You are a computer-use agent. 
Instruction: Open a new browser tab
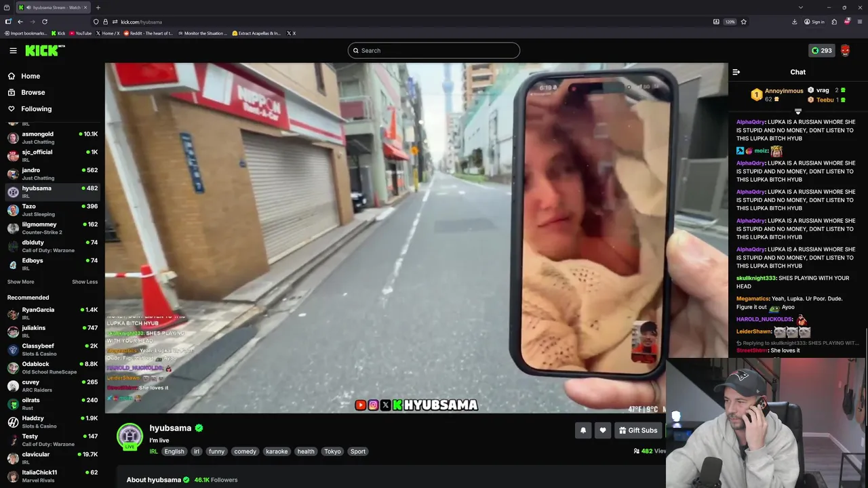pos(98,7)
